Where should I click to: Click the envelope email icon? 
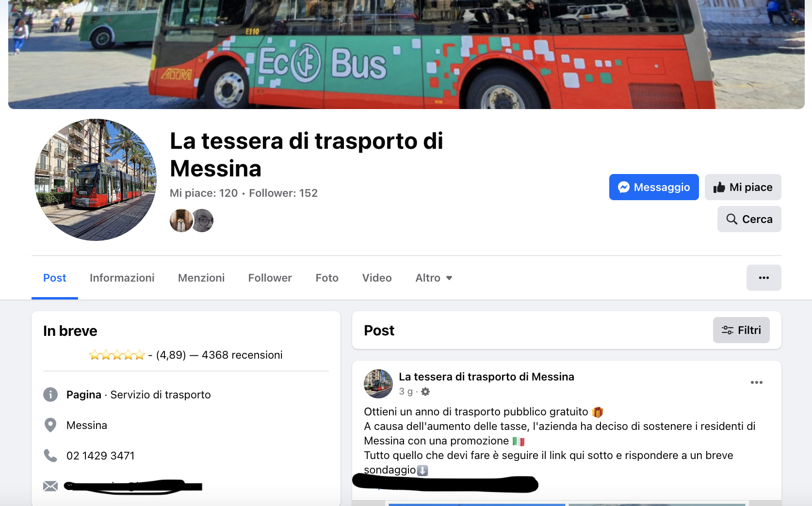click(x=50, y=486)
